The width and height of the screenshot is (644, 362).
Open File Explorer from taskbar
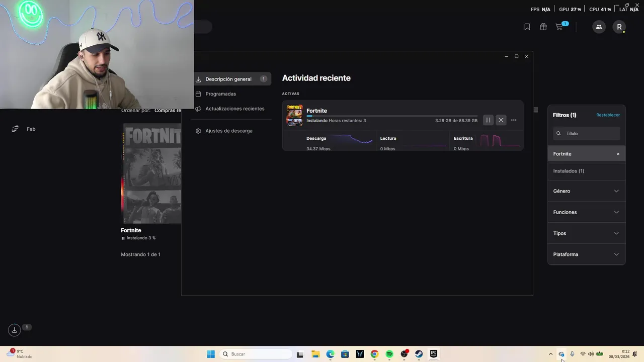click(315, 354)
